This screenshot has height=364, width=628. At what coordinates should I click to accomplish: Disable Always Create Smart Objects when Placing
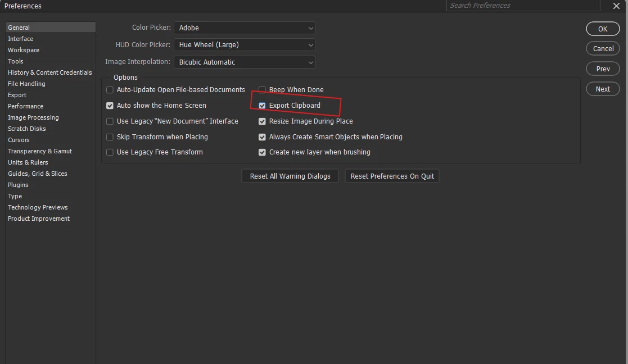click(262, 137)
